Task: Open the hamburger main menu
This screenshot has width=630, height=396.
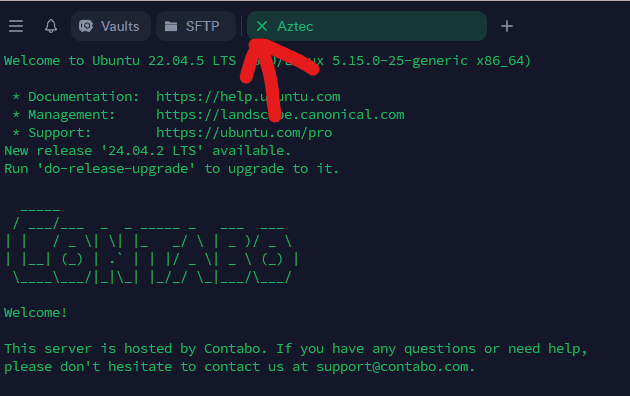Action: (x=16, y=26)
